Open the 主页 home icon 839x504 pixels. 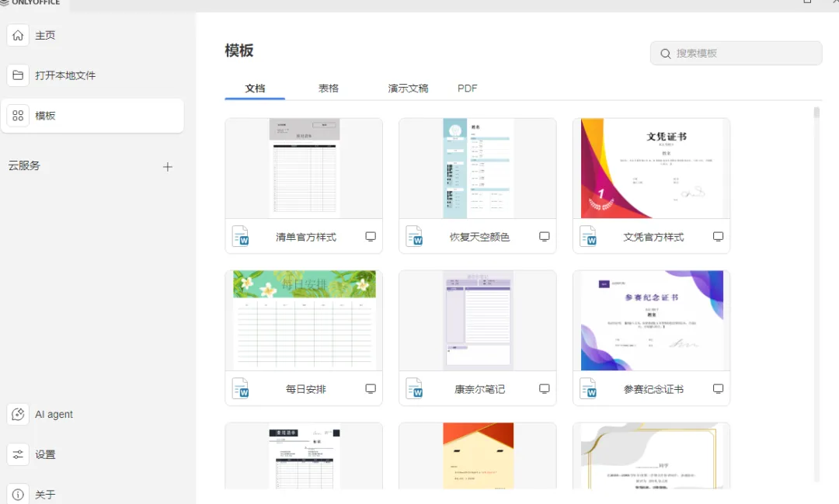click(18, 35)
